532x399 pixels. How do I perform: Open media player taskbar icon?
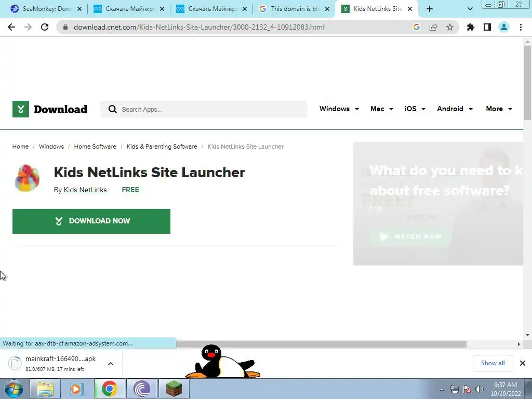click(x=77, y=389)
